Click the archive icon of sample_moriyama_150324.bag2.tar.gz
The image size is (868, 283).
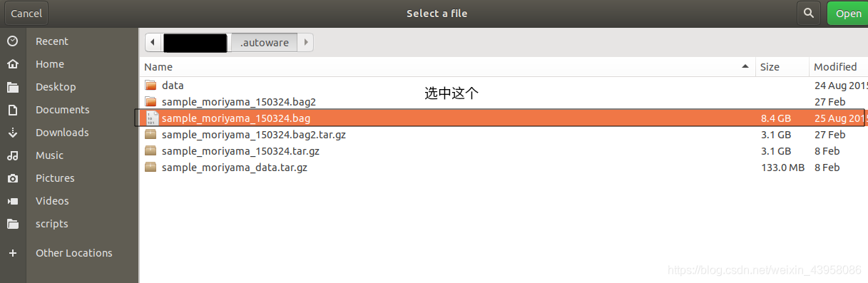pyautogui.click(x=150, y=135)
